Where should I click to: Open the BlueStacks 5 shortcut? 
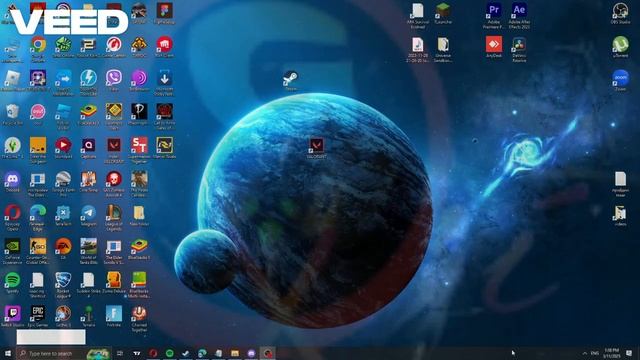pyautogui.click(x=139, y=247)
